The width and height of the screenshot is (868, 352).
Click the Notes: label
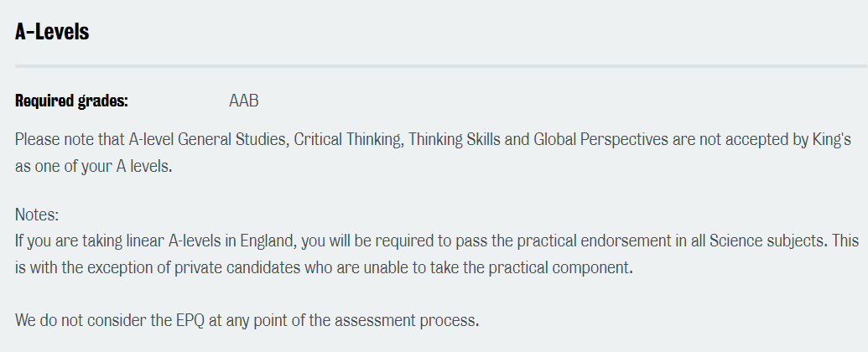(37, 215)
